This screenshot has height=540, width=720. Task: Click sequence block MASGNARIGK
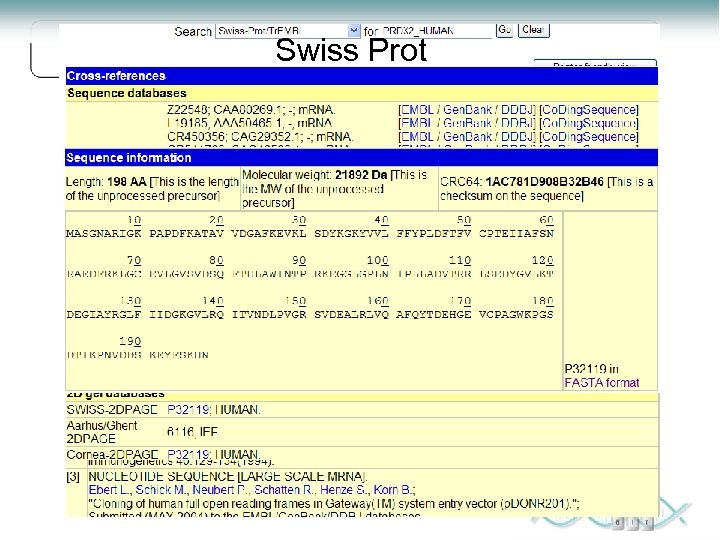pos(104,233)
